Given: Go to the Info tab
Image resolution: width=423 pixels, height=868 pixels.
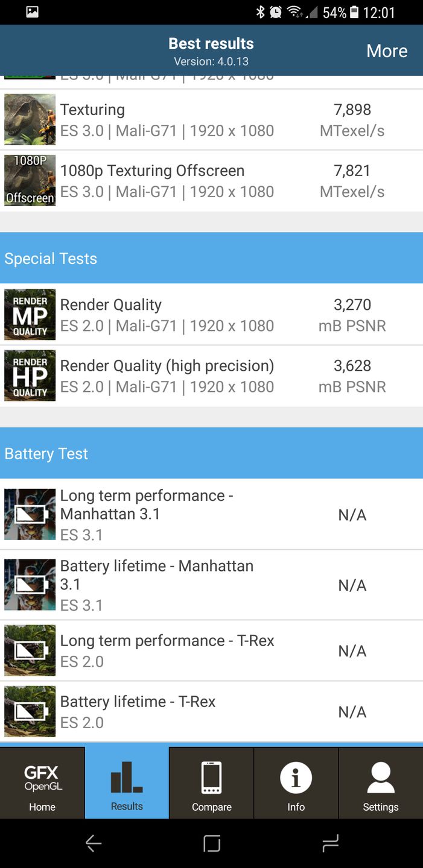Looking at the screenshot, I should [x=296, y=783].
